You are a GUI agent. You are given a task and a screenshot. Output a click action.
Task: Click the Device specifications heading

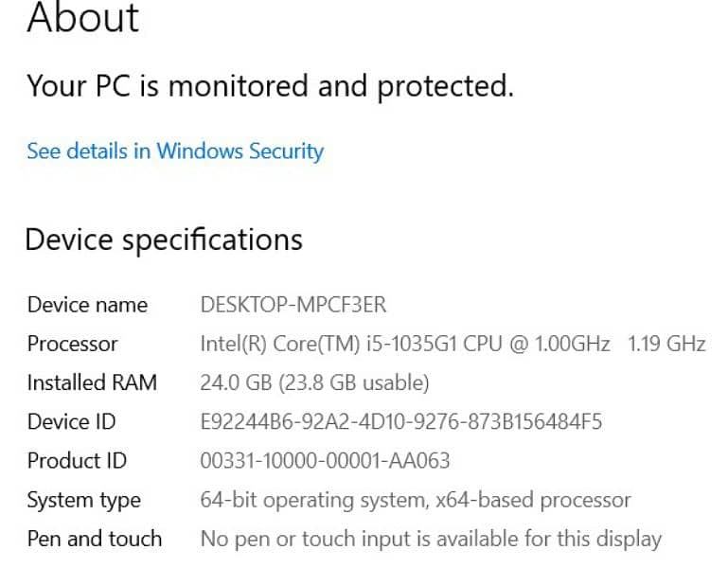[x=164, y=240]
